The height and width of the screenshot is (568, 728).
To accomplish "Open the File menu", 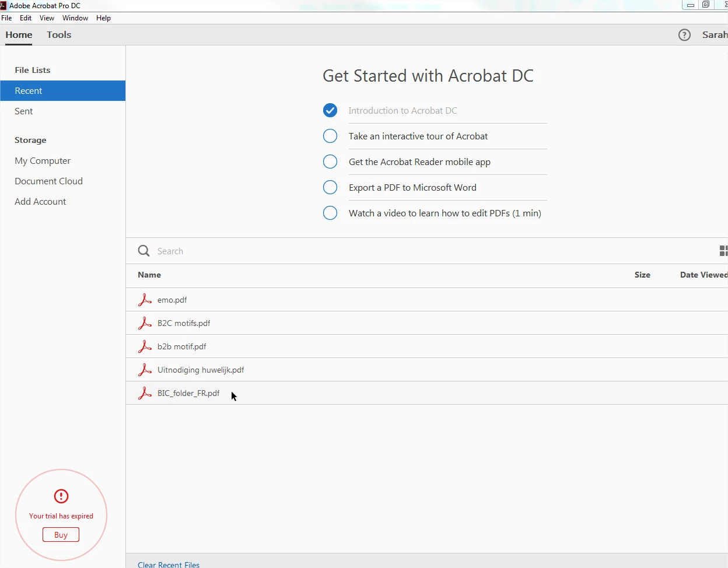I will pyautogui.click(x=7, y=18).
